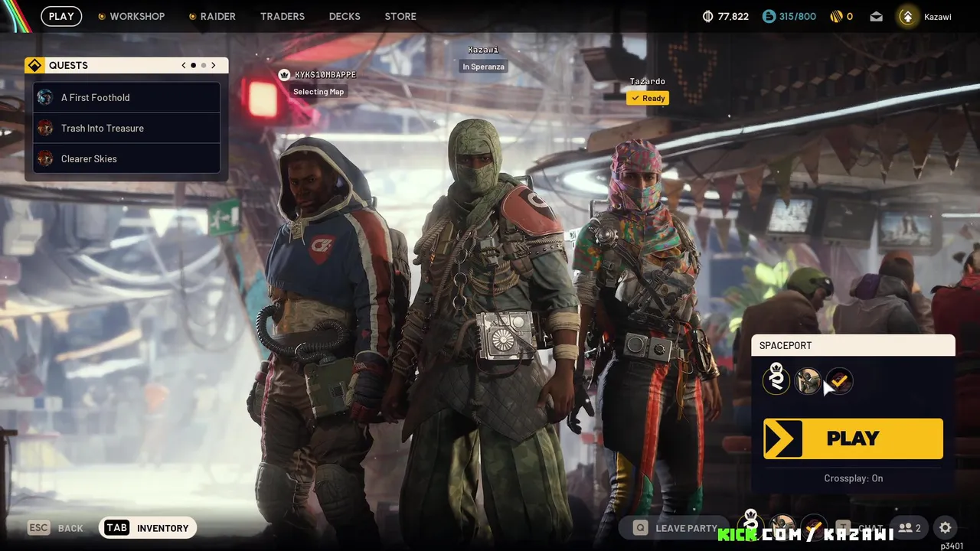Select the second quests page dot
This screenshot has width=980, height=551.
pos(203,66)
